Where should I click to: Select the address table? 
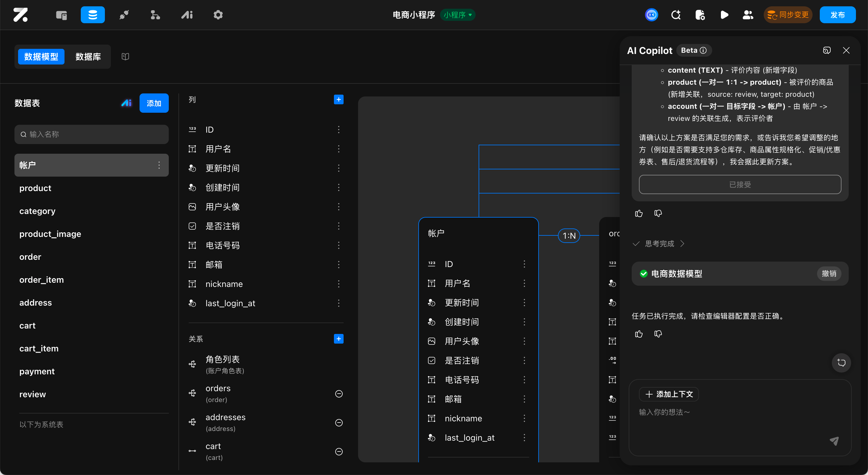pos(91,303)
